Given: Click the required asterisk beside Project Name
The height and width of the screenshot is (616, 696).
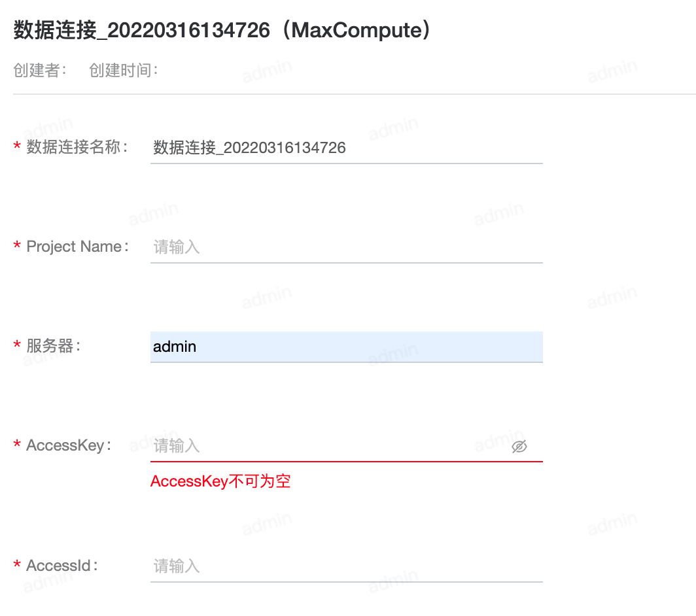Looking at the screenshot, I should pyautogui.click(x=17, y=245).
